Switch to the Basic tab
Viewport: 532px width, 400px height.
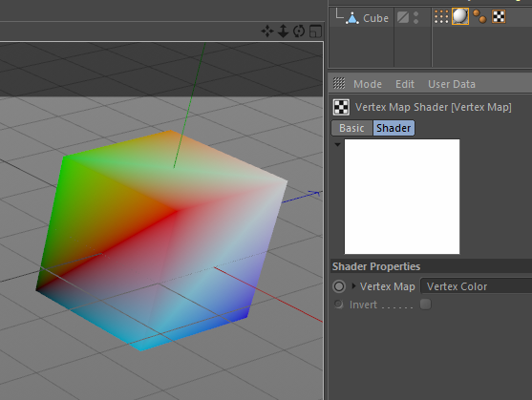351,128
